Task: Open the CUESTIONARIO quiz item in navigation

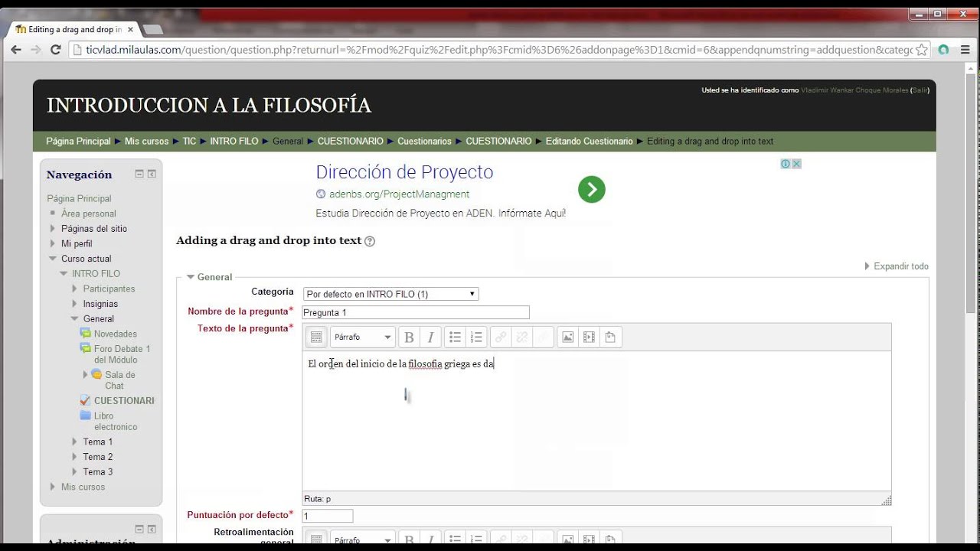Action: click(x=124, y=400)
